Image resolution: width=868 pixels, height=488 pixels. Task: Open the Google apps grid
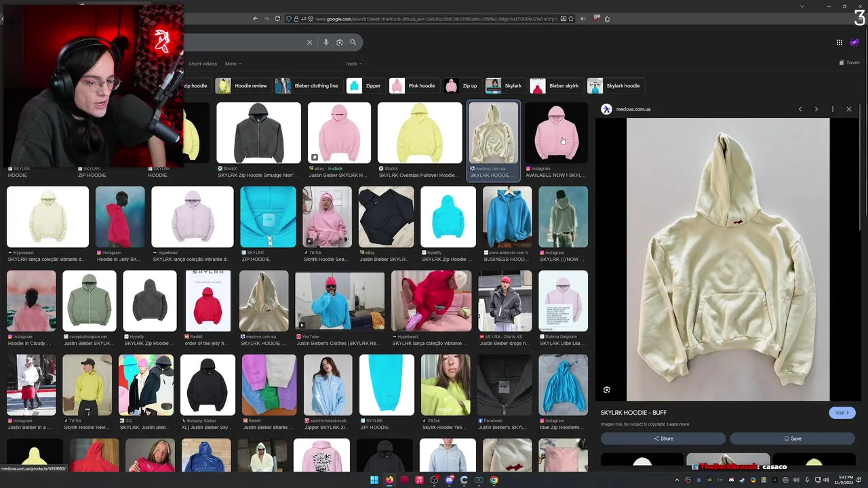[840, 42]
